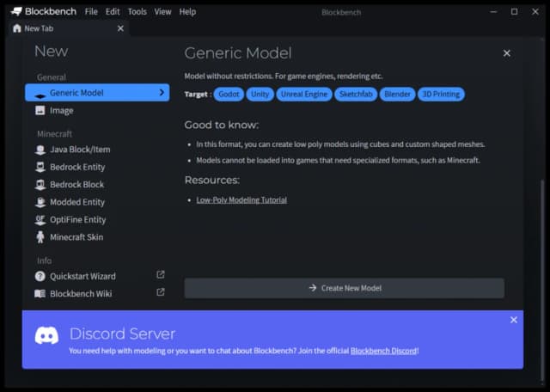The image size is (550, 392).
Task: Select the Minecraft Skin format
Action: tap(97, 237)
